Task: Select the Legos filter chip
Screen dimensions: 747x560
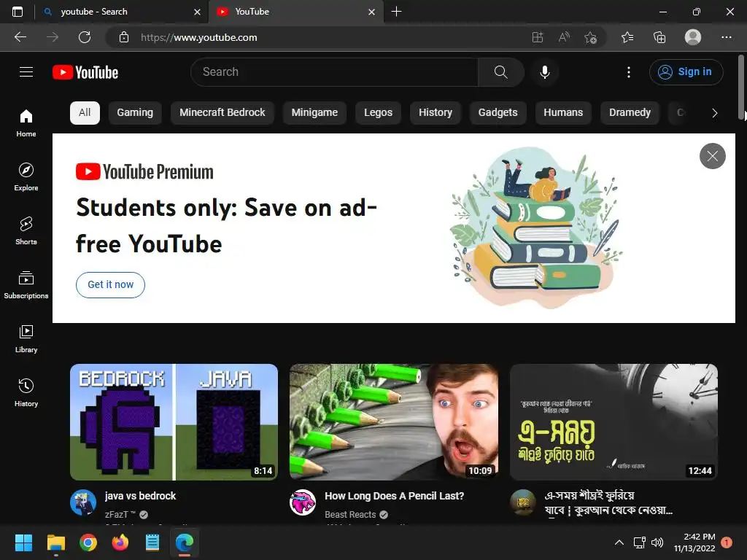Action: click(379, 113)
